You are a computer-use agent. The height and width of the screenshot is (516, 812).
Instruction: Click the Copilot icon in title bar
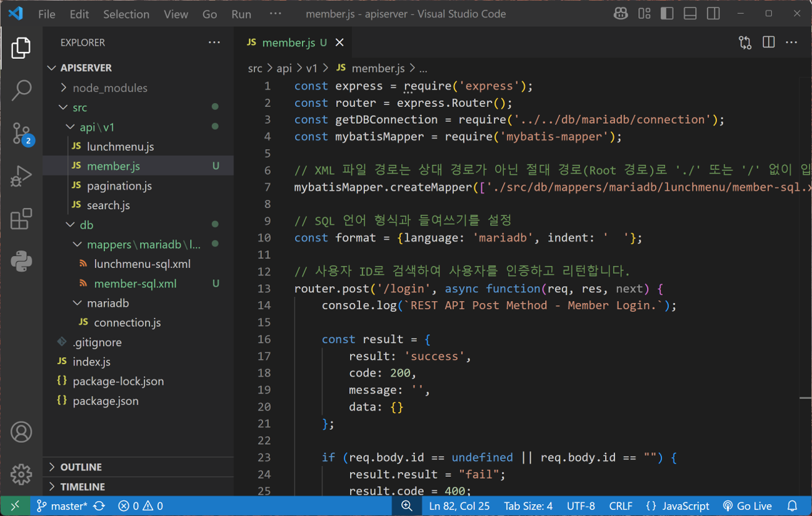[x=621, y=13]
